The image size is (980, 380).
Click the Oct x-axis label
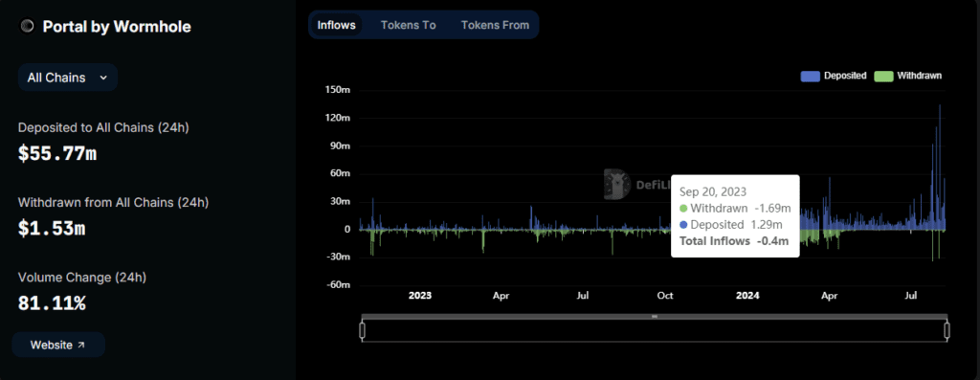click(665, 296)
